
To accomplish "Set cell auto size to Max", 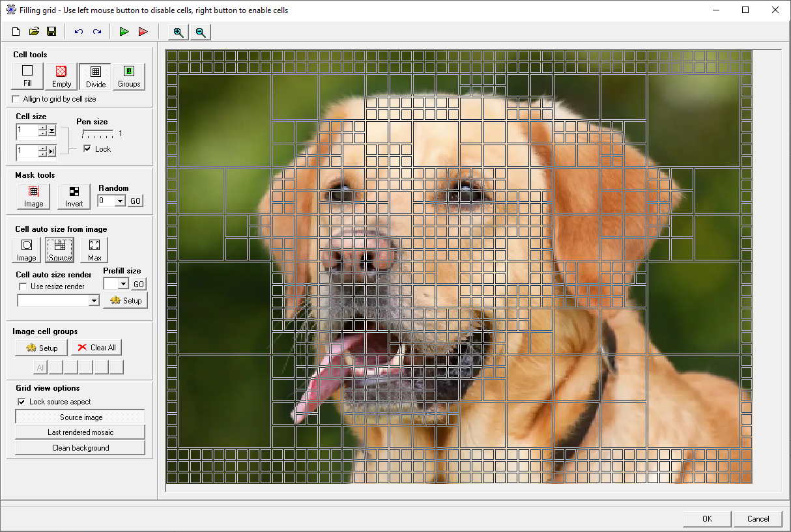I will tap(93, 250).
